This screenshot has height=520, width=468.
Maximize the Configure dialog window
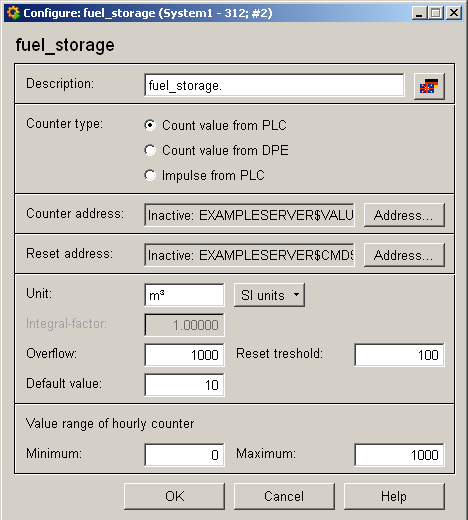pos(436,13)
